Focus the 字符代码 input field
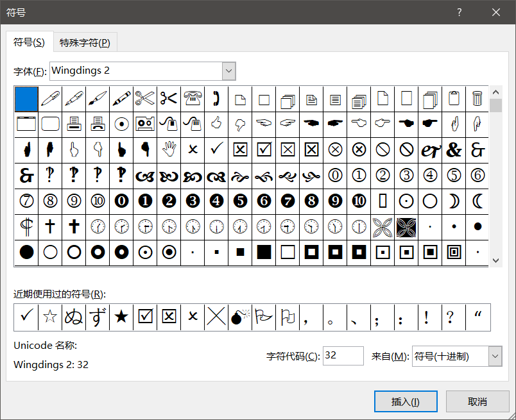 pos(343,357)
